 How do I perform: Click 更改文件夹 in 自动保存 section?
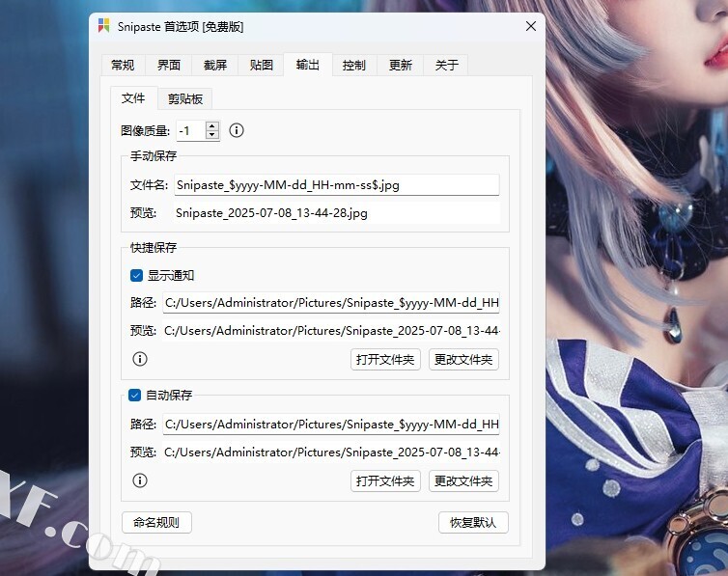point(463,480)
